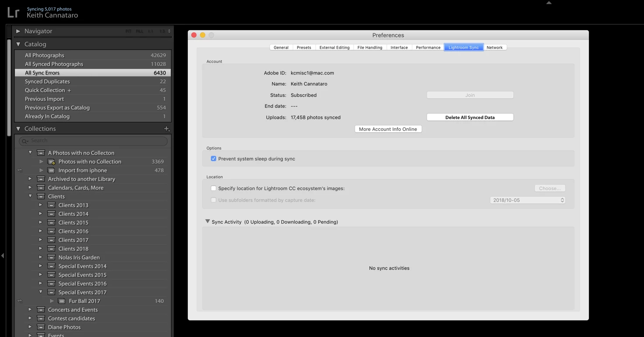Collapse the Sync Activity disclosure triangle

(207, 221)
